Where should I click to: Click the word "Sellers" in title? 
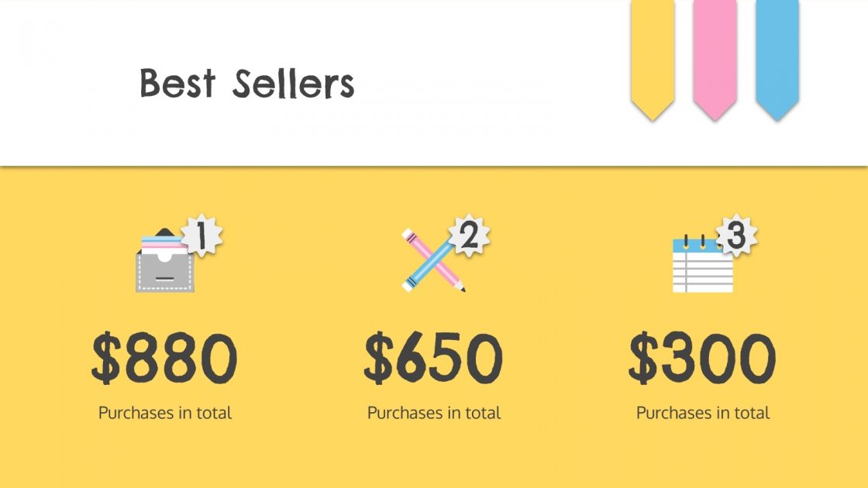(x=293, y=84)
